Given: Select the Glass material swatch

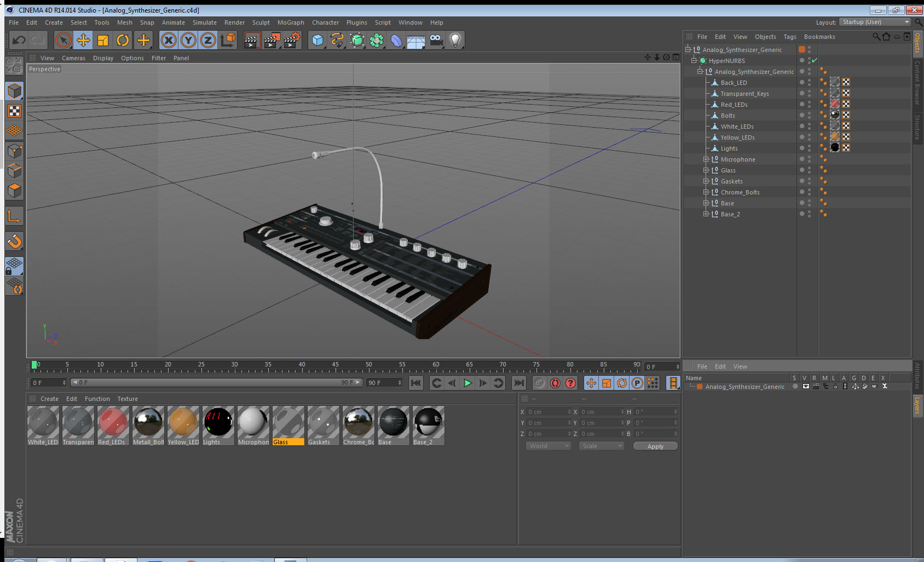Looking at the screenshot, I should (288, 426).
